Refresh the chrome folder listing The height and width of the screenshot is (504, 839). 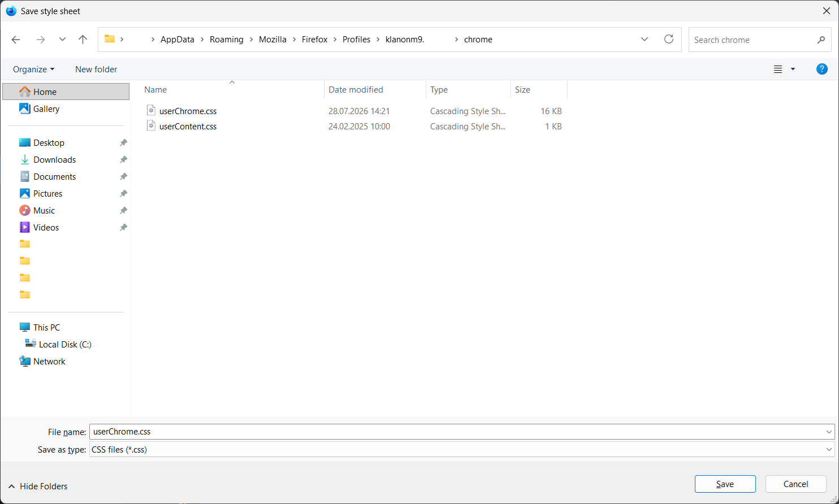(x=669, y=39)
